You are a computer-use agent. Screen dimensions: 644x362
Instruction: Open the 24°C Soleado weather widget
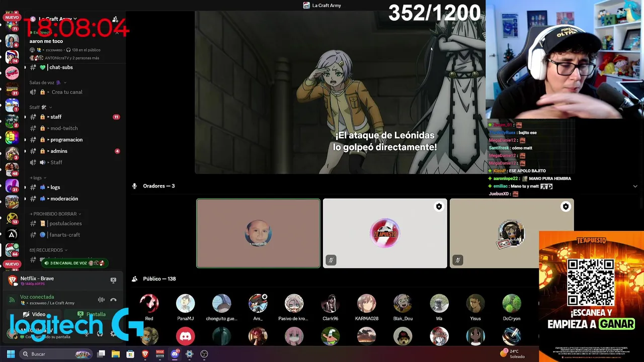513,354
